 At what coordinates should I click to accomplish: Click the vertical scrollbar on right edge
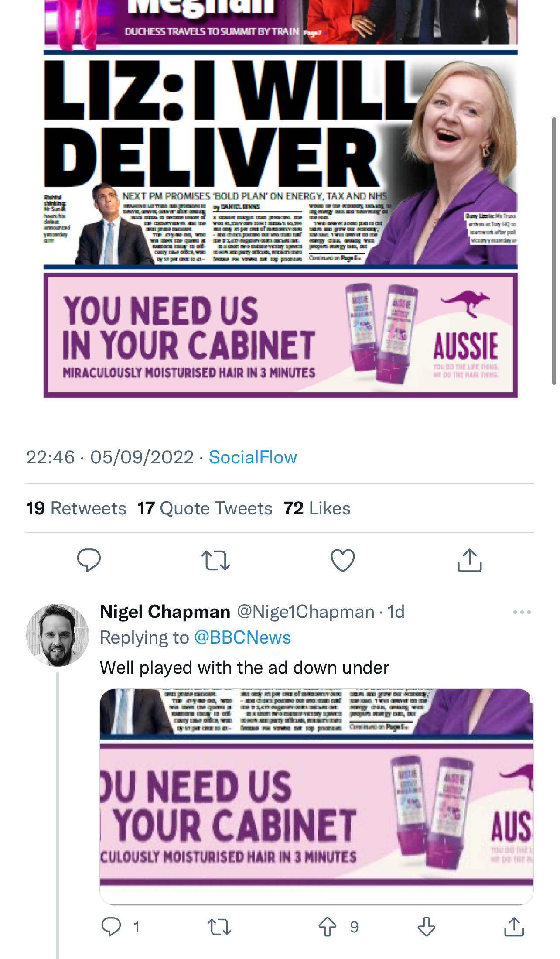(554, 251)
